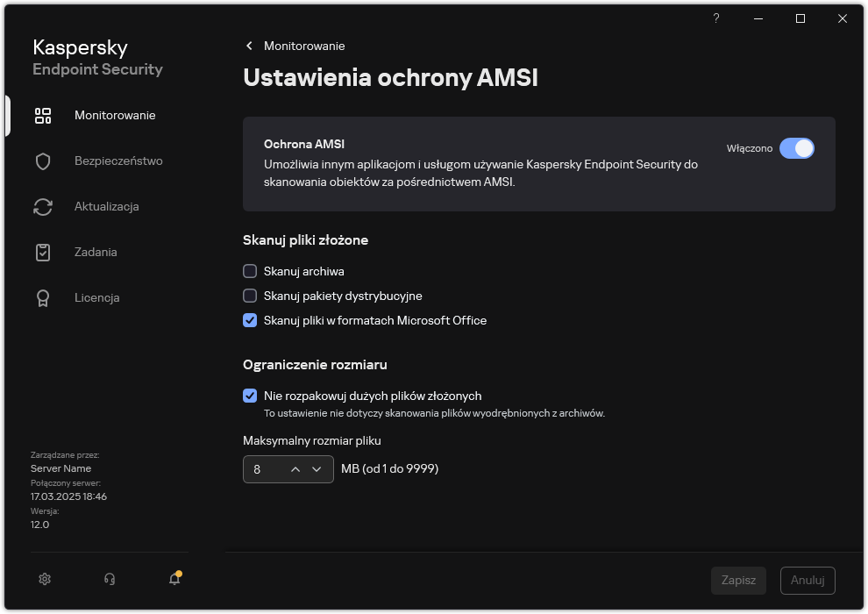The width and height of the screenshot is (868, 614).
Task: Show notifications with the bell icon
Action: coord(174,579)
